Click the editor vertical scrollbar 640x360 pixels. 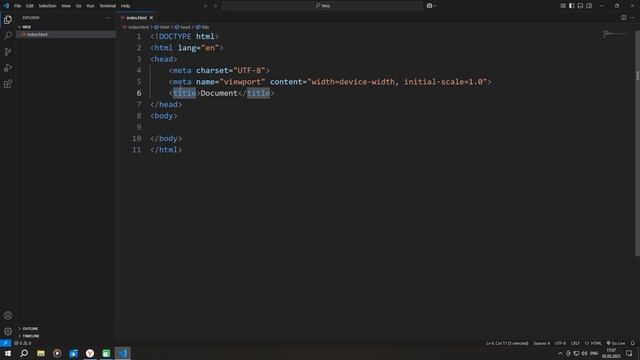point(637,143)
